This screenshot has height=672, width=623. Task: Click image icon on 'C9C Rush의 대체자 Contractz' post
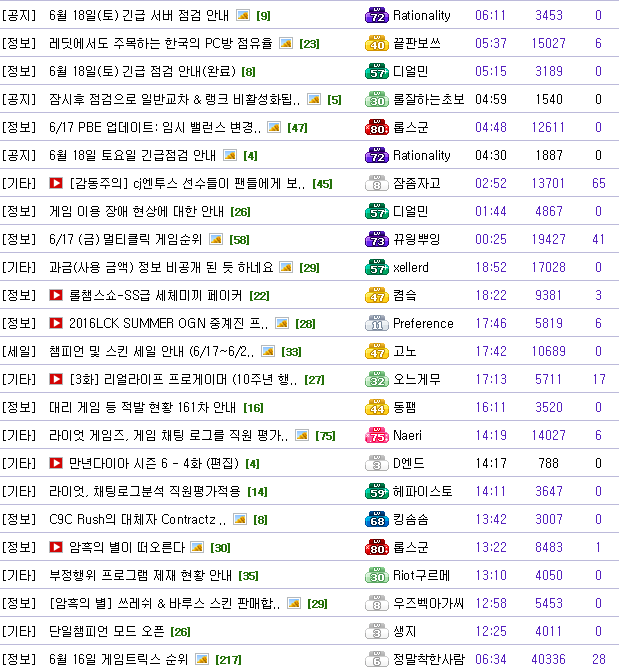pos(240,519)
